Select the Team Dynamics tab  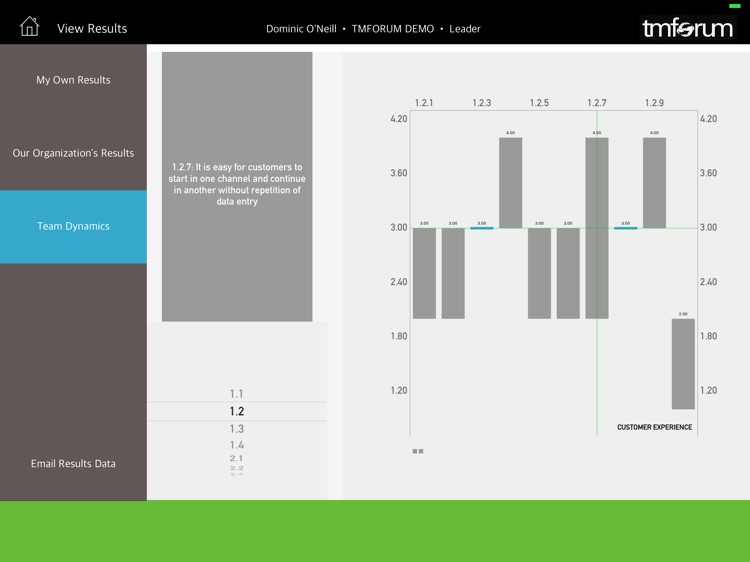point(73,227)
